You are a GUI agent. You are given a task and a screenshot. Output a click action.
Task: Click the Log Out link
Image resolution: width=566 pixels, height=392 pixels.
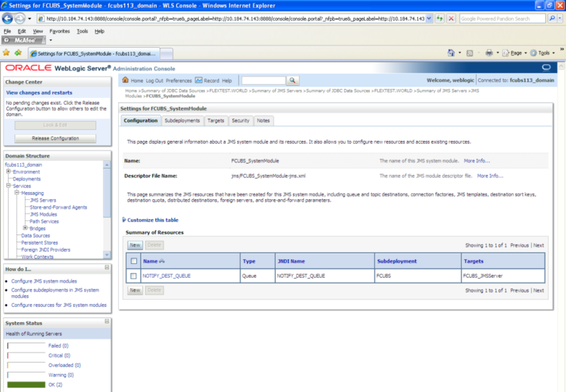tap(154, 80)
